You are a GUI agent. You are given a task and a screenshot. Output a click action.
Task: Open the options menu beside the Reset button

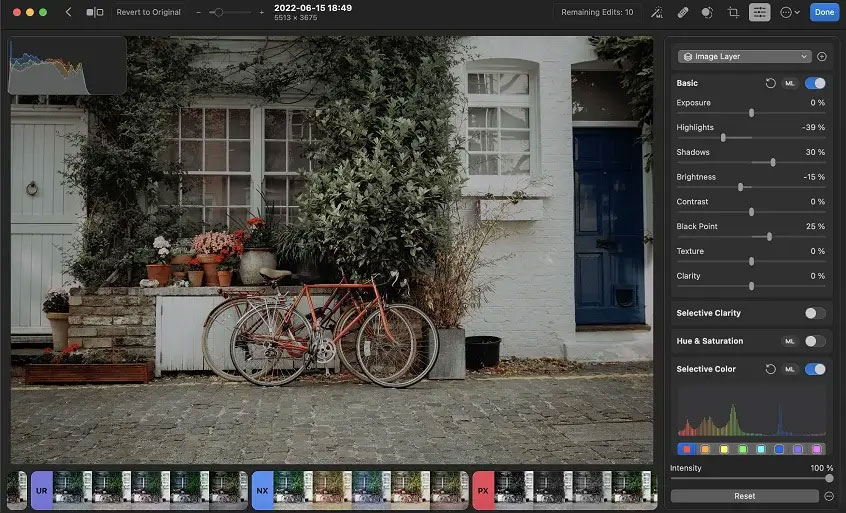tap(829, 496)
